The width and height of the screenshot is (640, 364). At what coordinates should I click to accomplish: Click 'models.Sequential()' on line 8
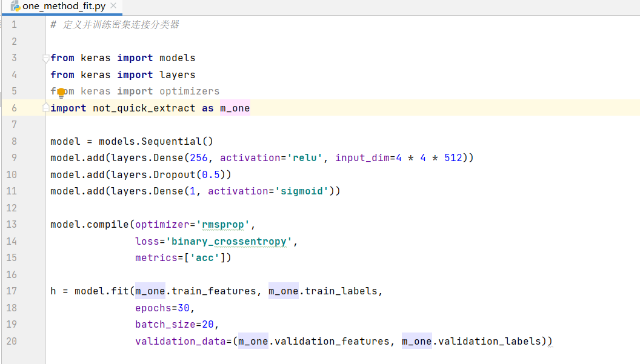(156, 142)
